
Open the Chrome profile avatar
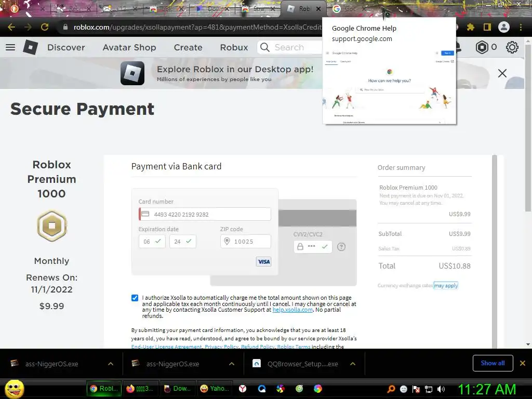[x=504, y=27]
